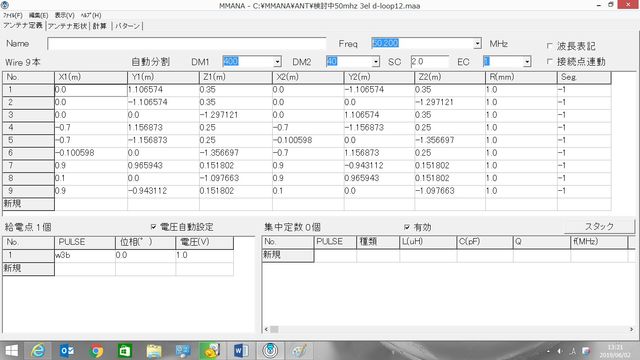Select wire row number 9 header
Viewport: 640px width, 360px height.
[28, 191]
